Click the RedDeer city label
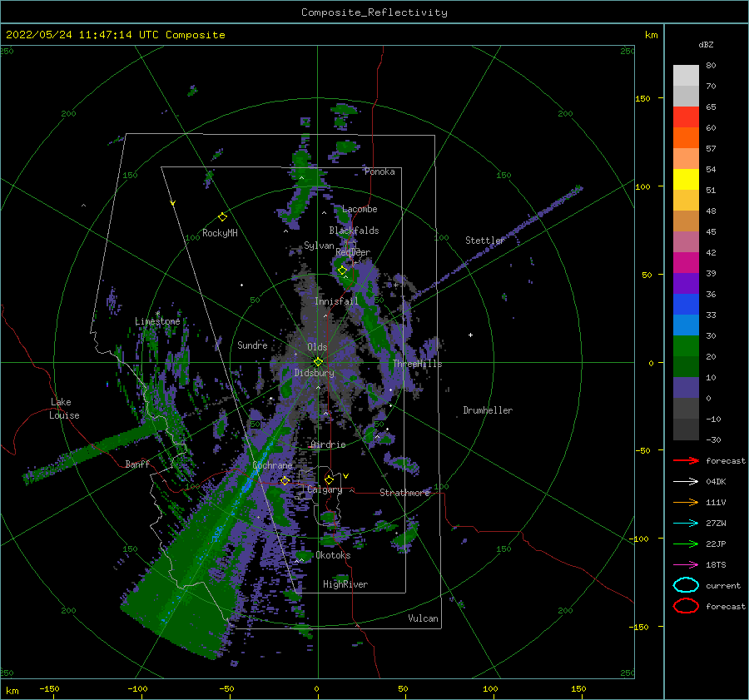 coord(353,252)
